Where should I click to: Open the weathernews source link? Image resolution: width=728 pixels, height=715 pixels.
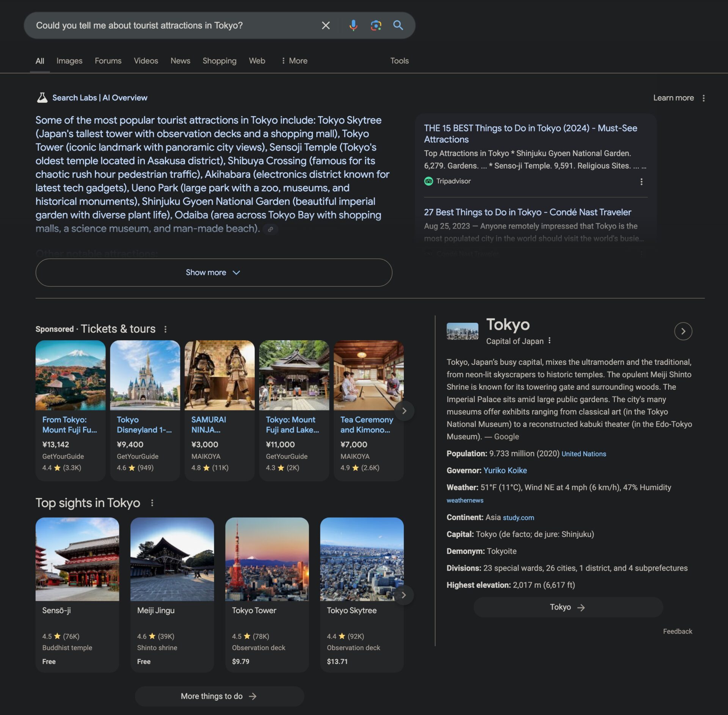(465, 500)
